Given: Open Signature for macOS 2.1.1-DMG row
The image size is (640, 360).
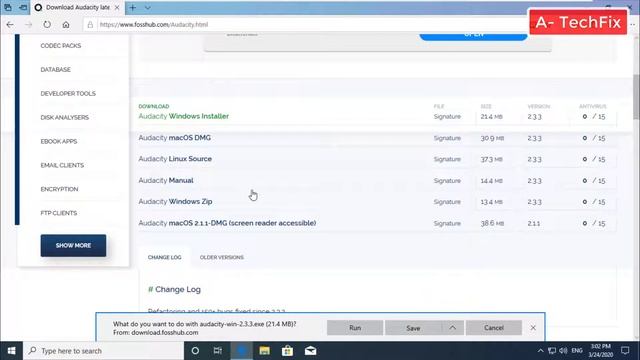Looking at the screenshot, I should click(x=447, y=224).
